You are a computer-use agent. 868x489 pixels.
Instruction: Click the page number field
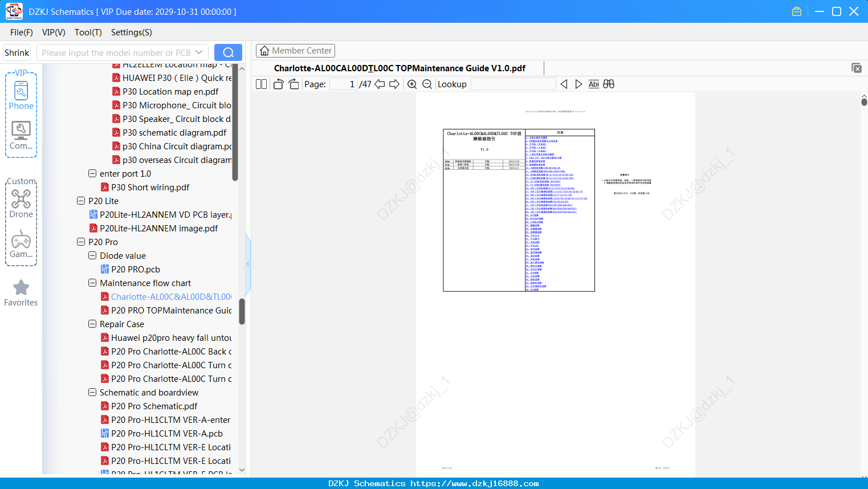click(x=344, y=84)
